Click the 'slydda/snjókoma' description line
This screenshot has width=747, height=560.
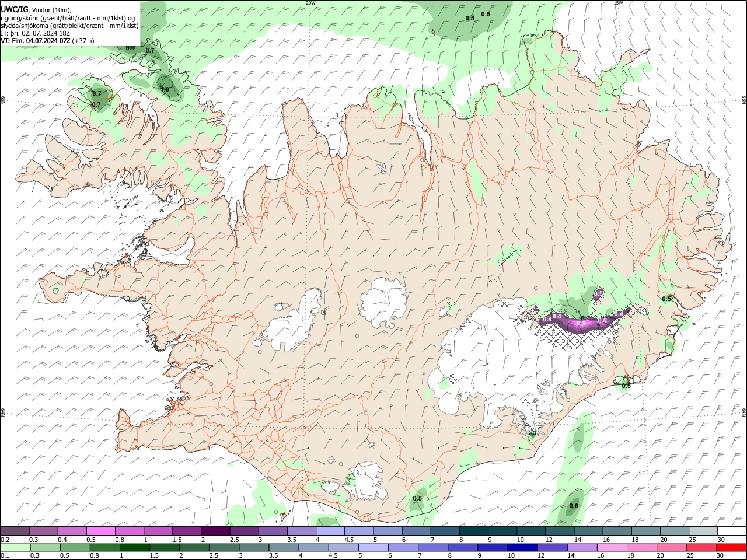coord(69,26)
